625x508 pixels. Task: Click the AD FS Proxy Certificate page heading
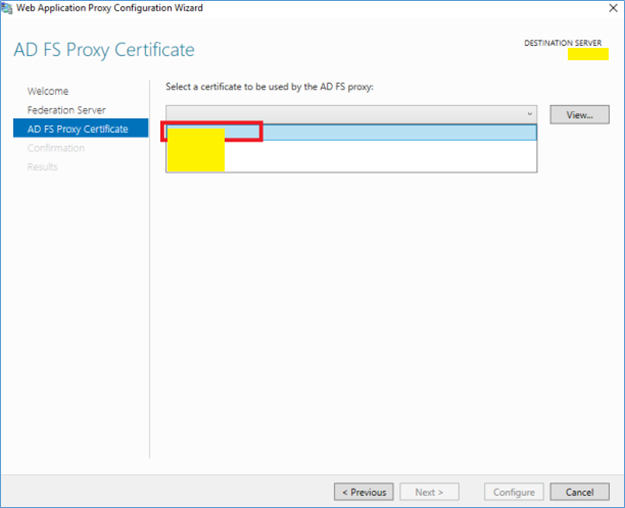104,50
